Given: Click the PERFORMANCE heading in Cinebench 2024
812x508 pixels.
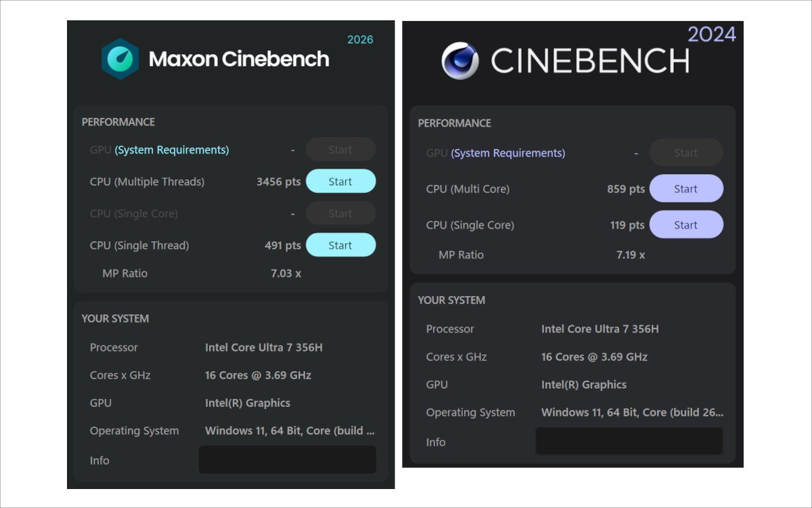Looking at the screenshot, I should click(455, 123).
